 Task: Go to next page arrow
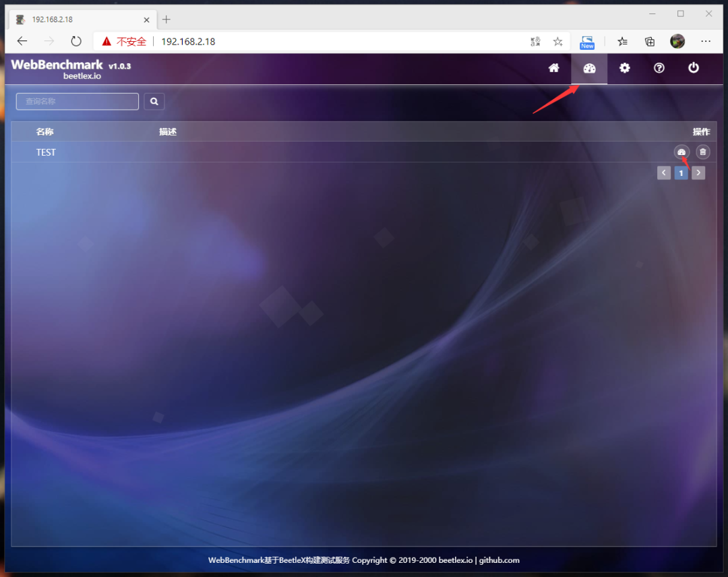698,173
